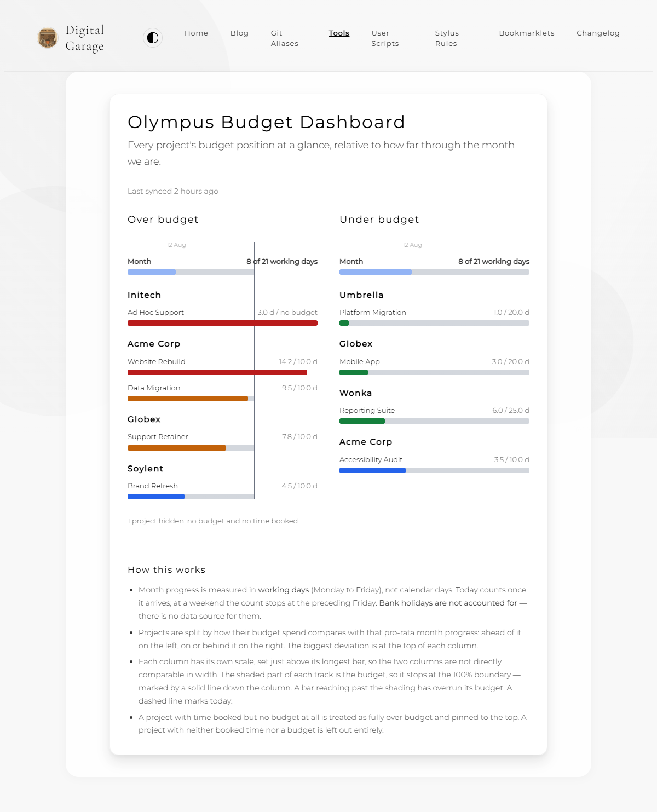
Task: Click 'Globex' in the Over budget column
Action: [144, 419]
